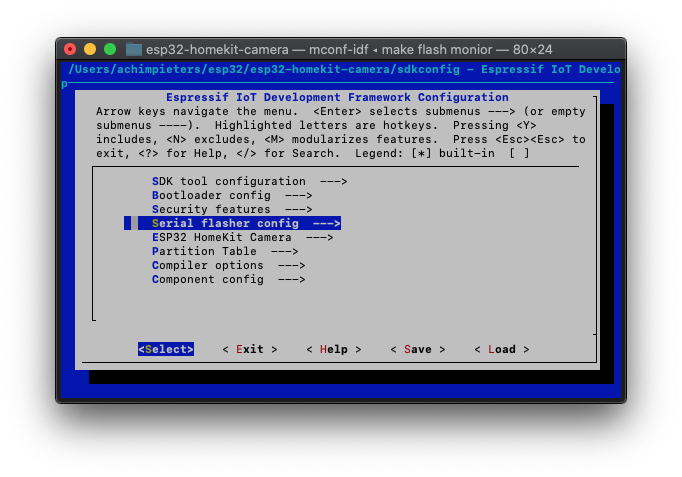Click the < Save > button
Viewport: 682px width, 477px height.
(x=418, y=349)
